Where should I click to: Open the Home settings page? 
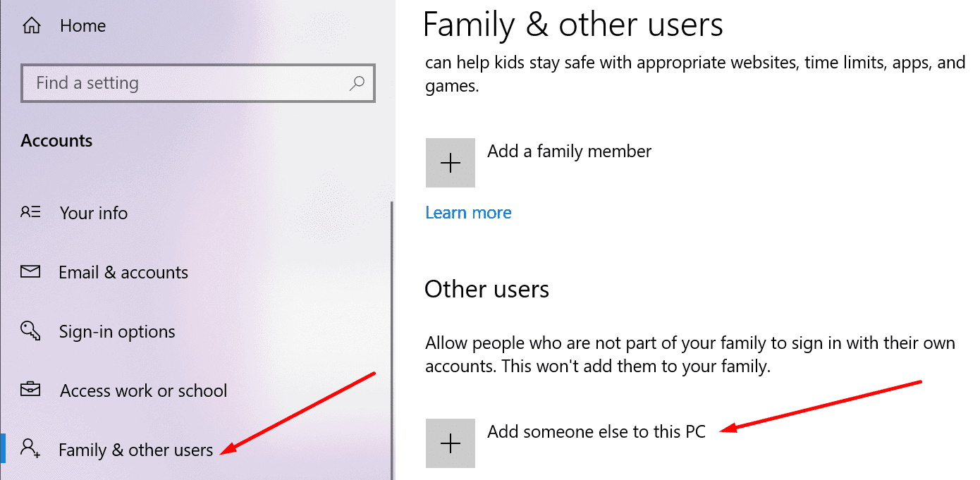click(x=83, y=26)
